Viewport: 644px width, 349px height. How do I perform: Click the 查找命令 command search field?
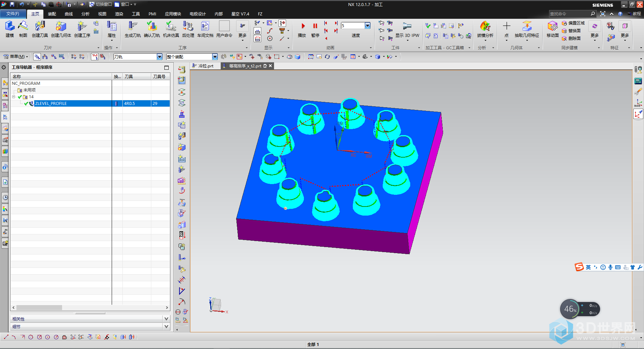569,14
